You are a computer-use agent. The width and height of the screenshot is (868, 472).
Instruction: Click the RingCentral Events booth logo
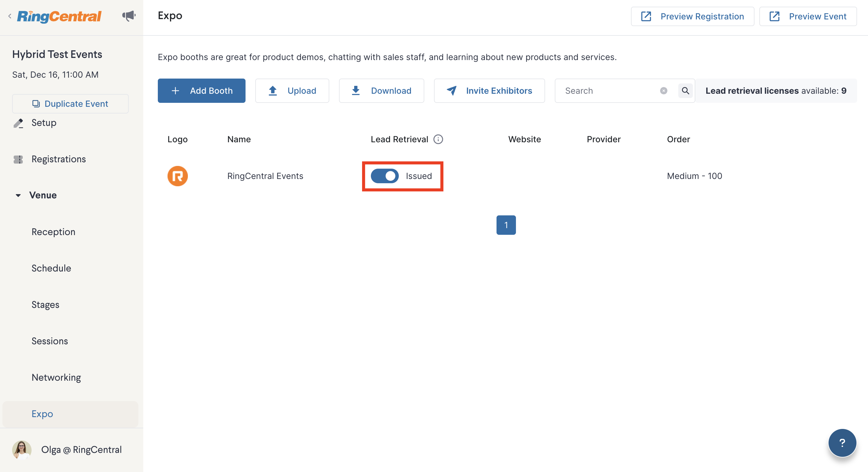pyautogui.click(x=178, y=176)
